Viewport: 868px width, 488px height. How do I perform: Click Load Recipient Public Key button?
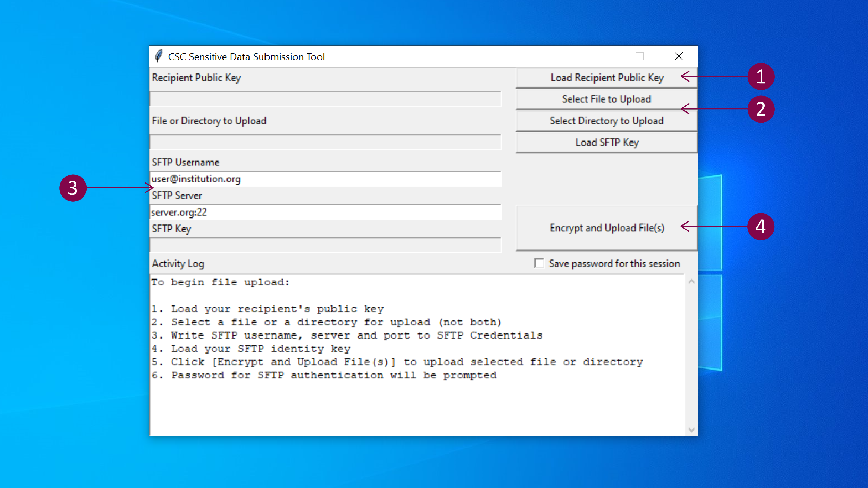607,78
